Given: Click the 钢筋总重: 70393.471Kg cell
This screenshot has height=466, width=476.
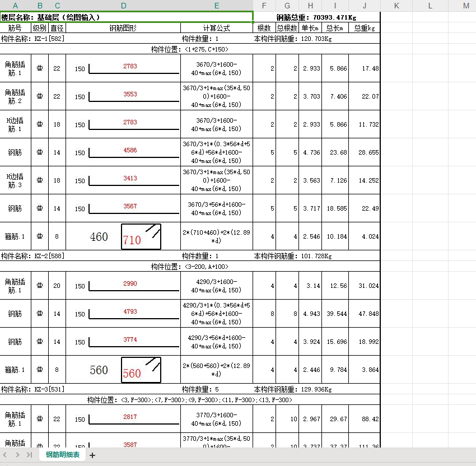Looking at the screenshot, I should pos(316,17).
